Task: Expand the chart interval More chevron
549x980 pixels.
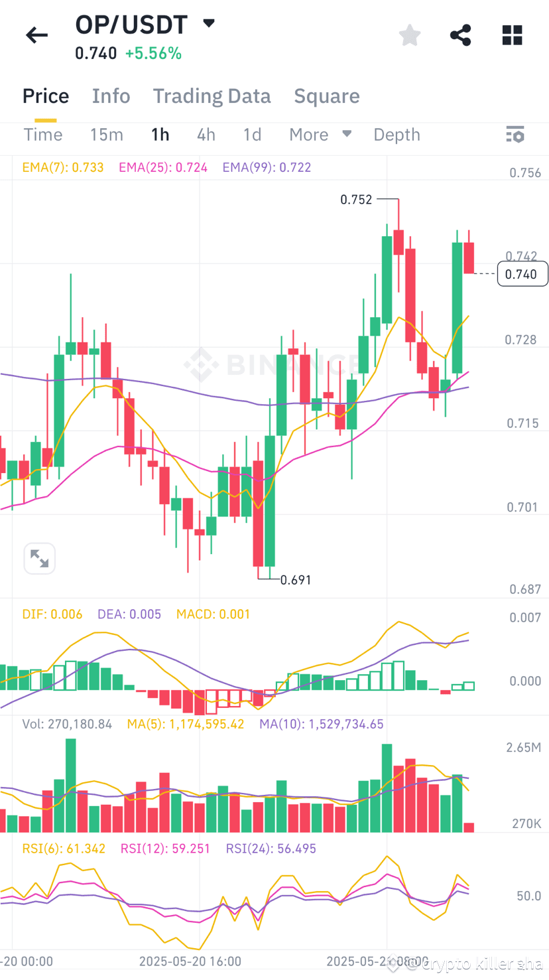Action: coord(346,134)
